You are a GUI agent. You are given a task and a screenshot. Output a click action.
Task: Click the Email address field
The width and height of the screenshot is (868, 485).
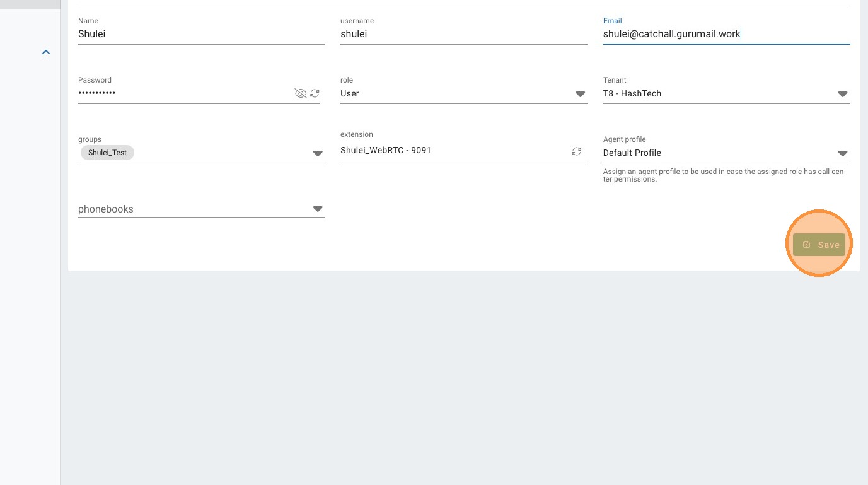coord(726,34)
